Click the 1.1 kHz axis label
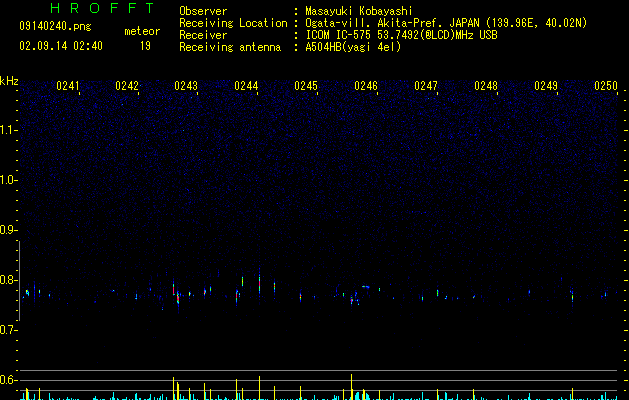Screen dimensions: 629x400 click(x=8, y=130)
